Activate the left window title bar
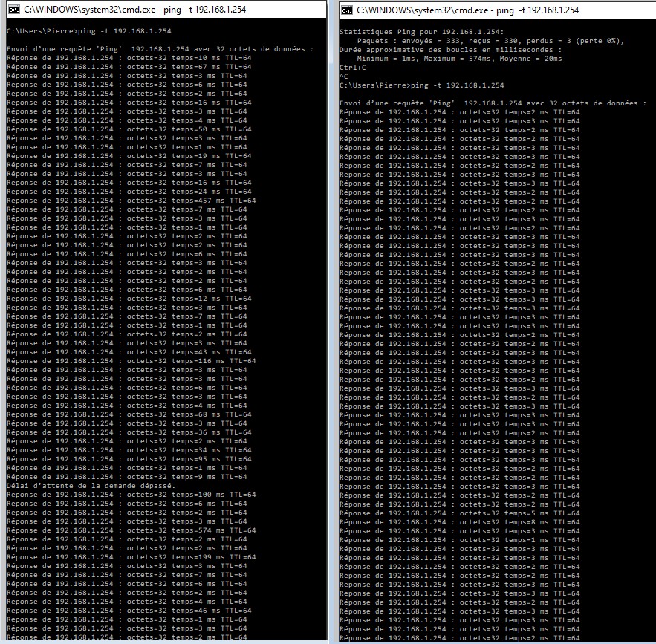Screen dimensions: 656x644 pos(166,10)
